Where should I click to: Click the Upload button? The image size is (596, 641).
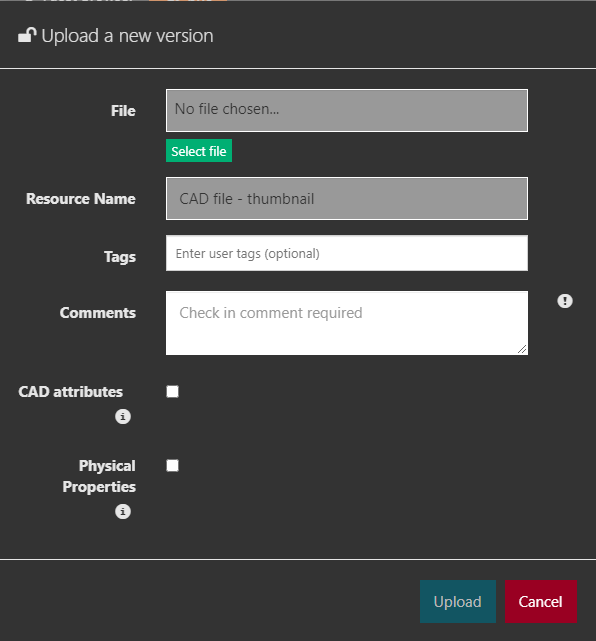(458, 601)
